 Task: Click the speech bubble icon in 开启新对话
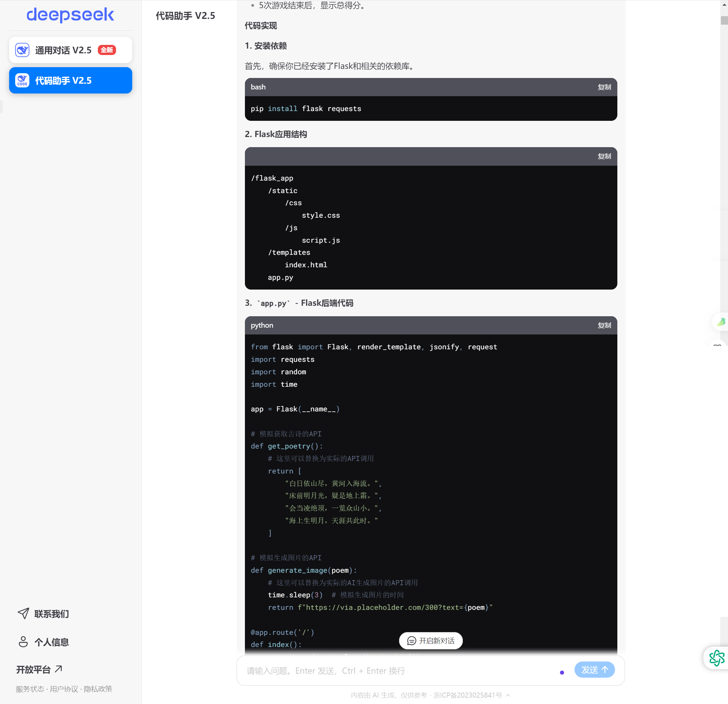(x=412, y=641)
